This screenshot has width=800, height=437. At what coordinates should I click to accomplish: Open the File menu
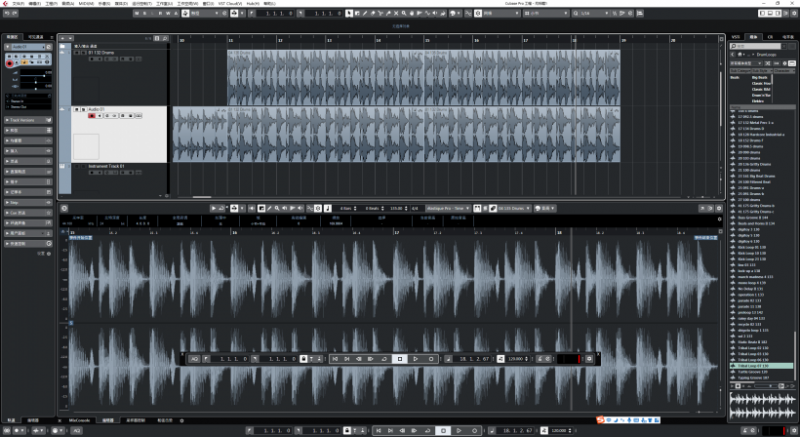(18, 4)
